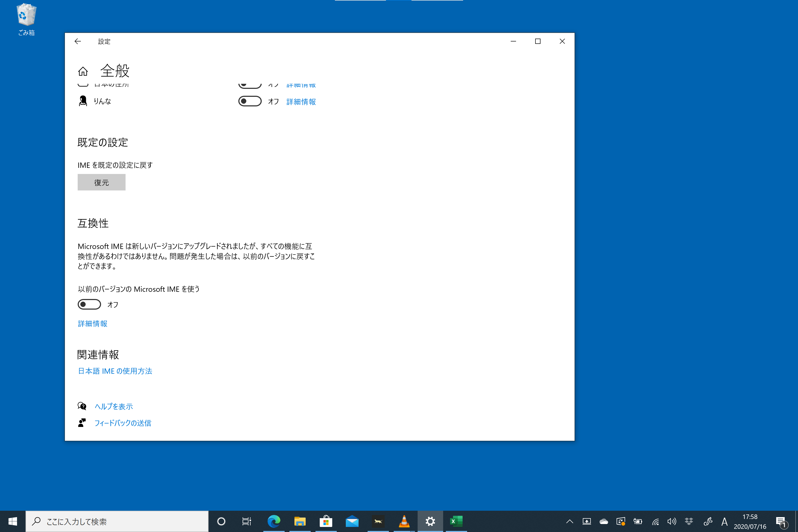Screen dimensions: 798x532
Task: Open Task View on the taskbar
Action: (x=247, y=521)
